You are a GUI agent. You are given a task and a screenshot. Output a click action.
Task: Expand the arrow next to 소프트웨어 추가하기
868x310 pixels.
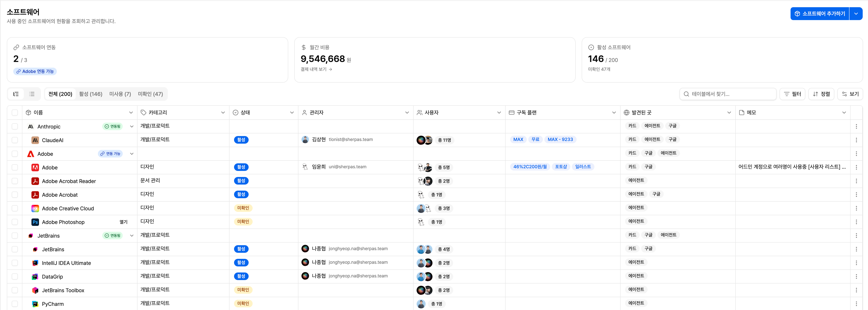click(856, 14)
